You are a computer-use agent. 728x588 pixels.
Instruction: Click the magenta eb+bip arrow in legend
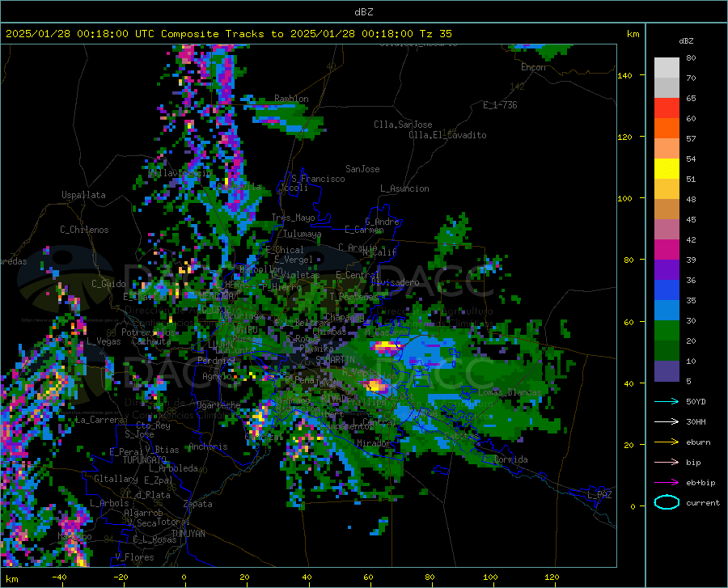pyautogui.click(x=667, y=483)
